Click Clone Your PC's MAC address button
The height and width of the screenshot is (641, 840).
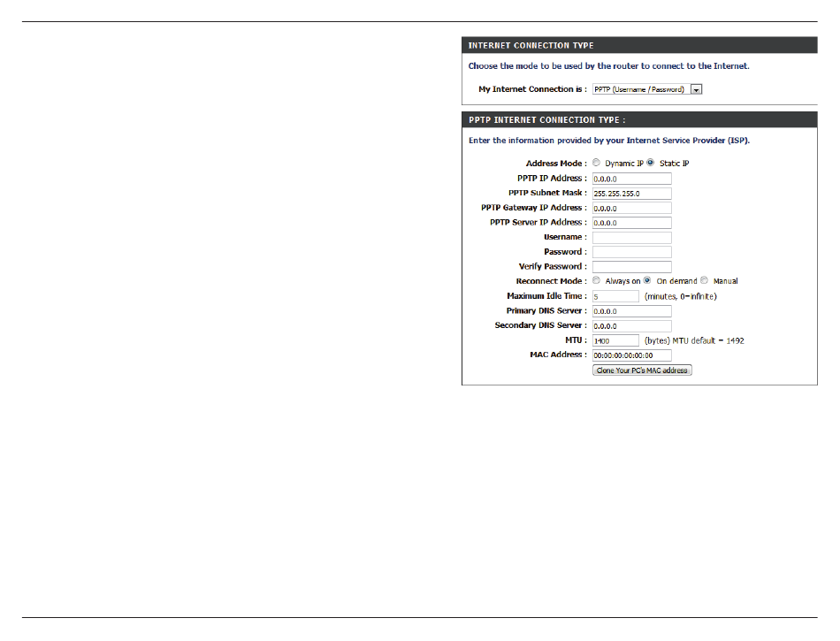click(x=642, y=370)
